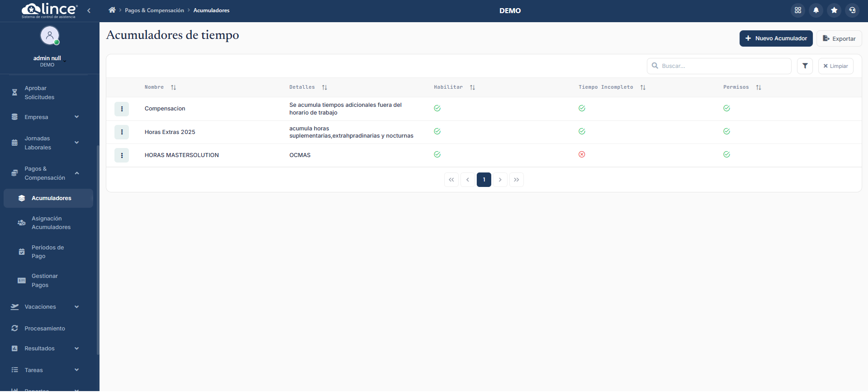The image size is (868, 392).
Task: Toggle Habilitar check for Compensacion
Action: 437,108
